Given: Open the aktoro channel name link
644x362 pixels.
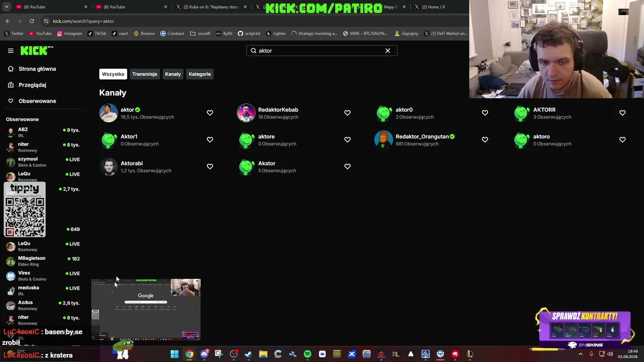Looking at the screenshot, I should pyautogui.click(x=541, y=137).
